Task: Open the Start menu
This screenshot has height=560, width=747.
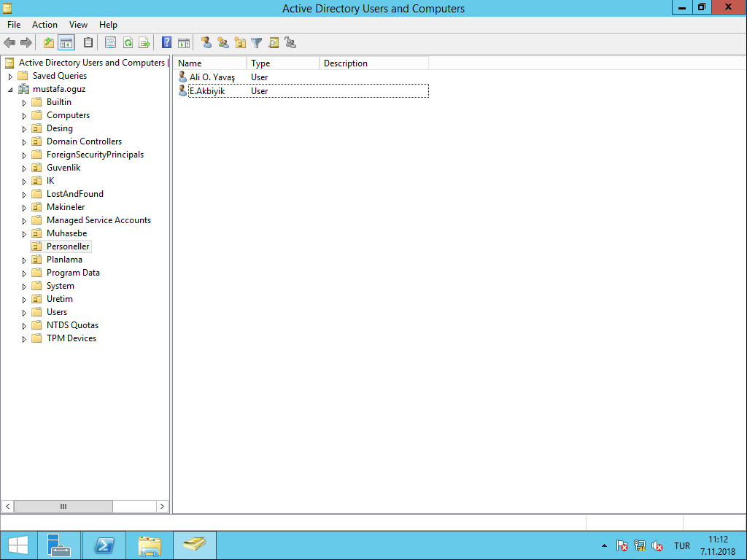Action: tap(18, 545)
